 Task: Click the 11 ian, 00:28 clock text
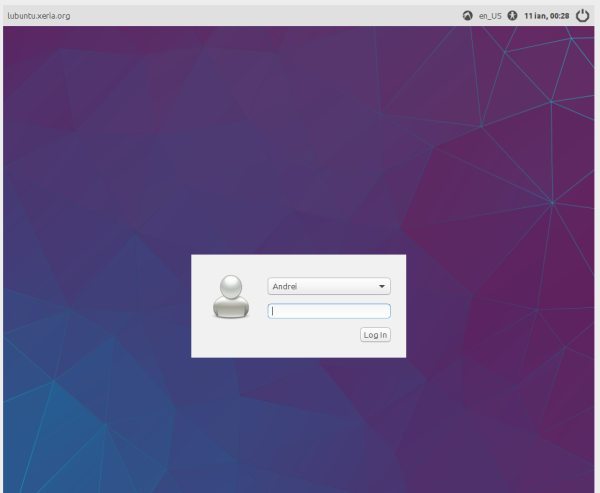click(x=546, y=16)
